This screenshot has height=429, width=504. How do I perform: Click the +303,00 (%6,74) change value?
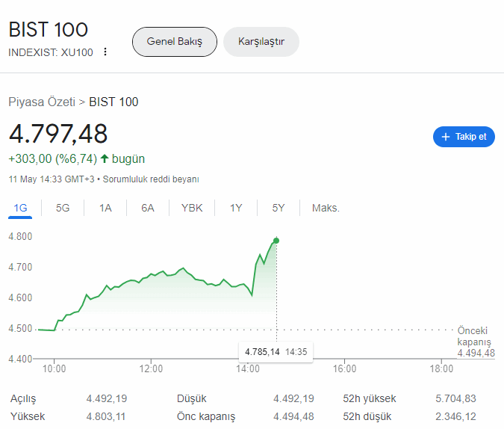click(x=53, y=158)
